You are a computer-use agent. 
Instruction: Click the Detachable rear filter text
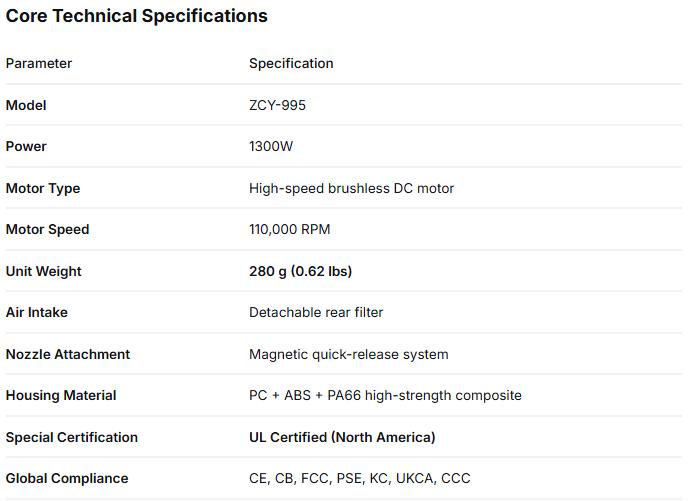316,312
